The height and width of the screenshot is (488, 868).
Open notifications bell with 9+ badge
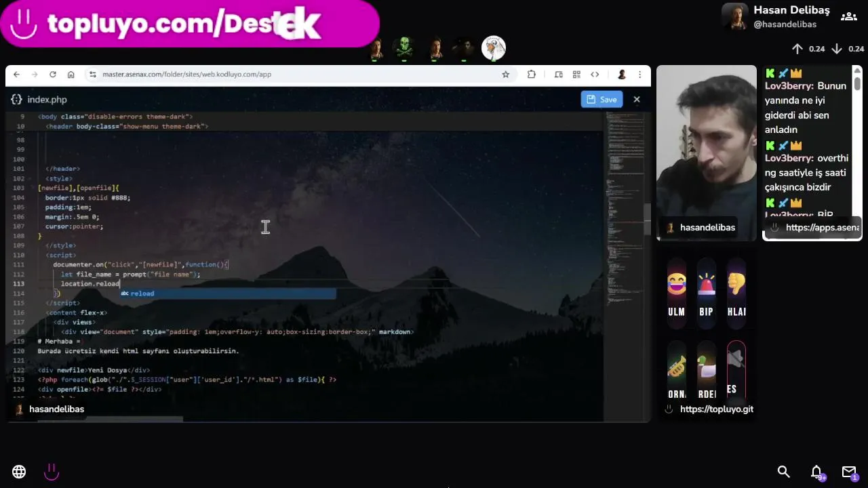(x=817, y=472)
